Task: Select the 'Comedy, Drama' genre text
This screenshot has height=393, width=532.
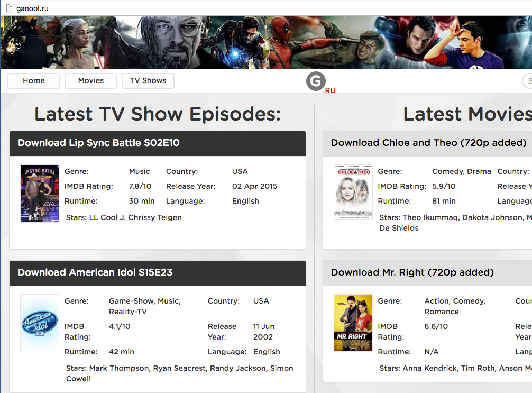Action: (x=462, y=172)
